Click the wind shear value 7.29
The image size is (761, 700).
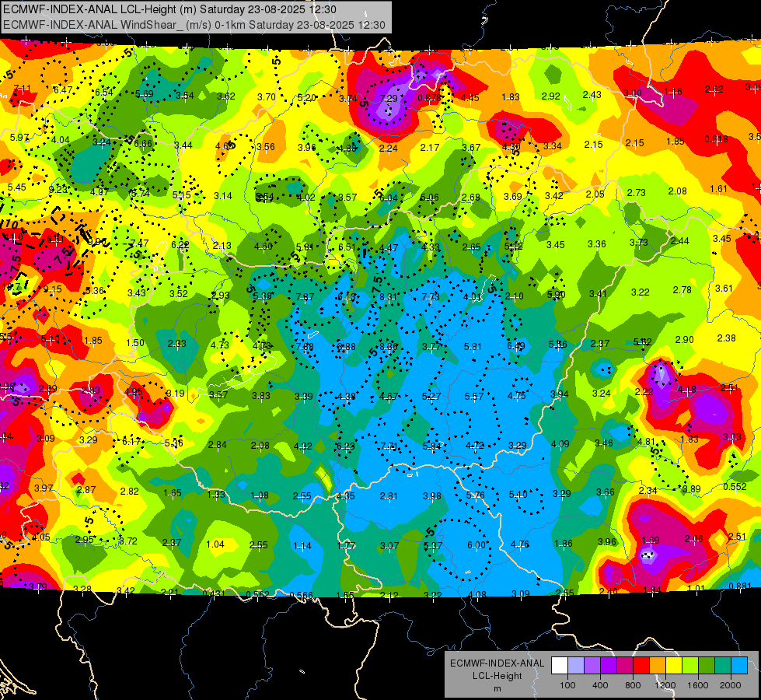tap(389, 98)
